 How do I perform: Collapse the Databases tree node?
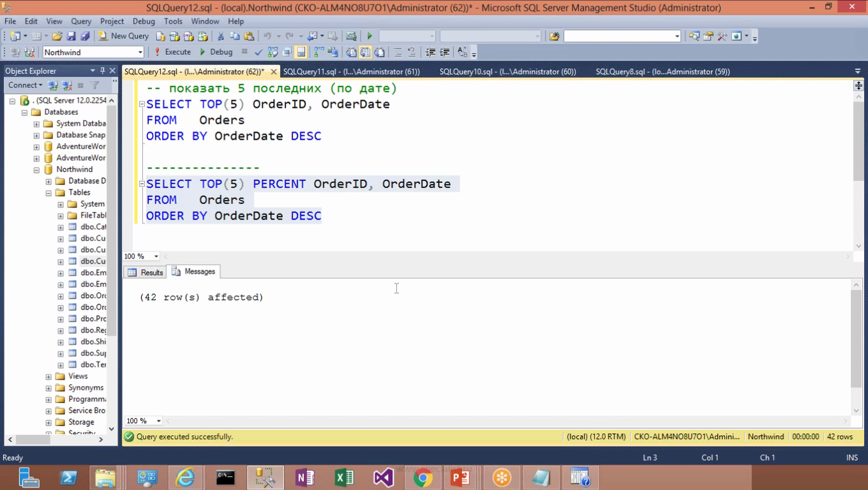24,112
